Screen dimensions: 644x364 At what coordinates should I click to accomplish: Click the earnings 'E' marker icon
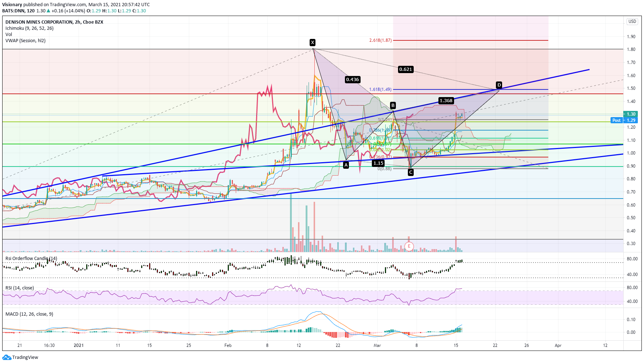click(409, 246)
